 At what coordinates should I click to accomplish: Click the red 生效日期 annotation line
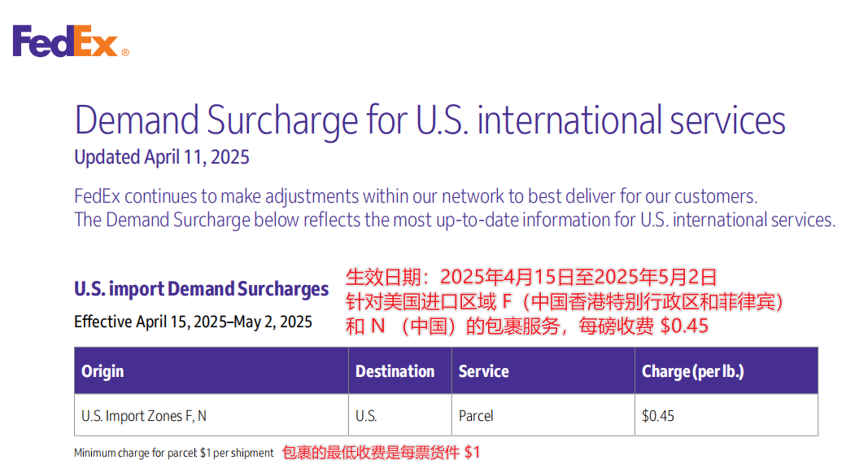click(531, 277)
